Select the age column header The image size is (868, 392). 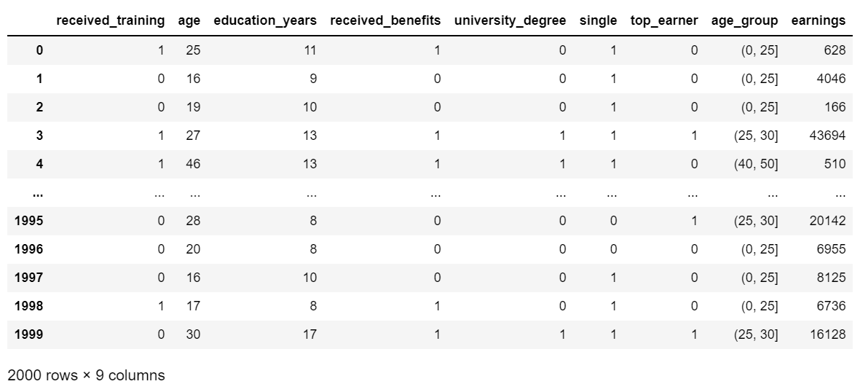(189, 20)
